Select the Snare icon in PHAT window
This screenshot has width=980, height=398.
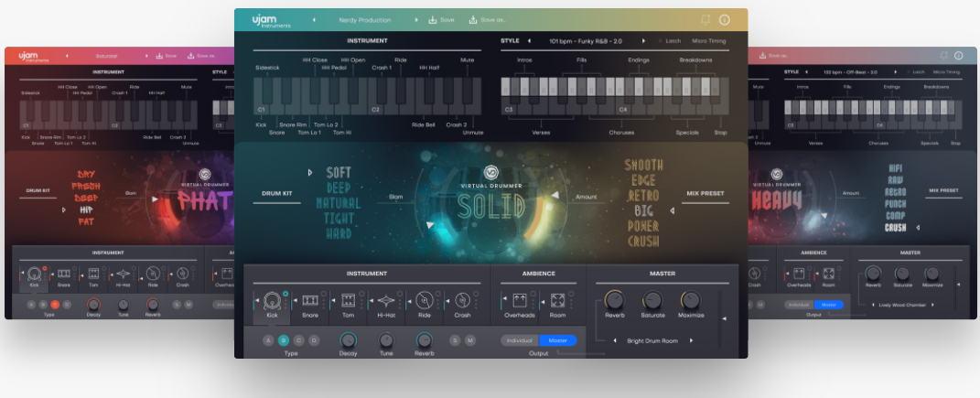click(64, 274)
